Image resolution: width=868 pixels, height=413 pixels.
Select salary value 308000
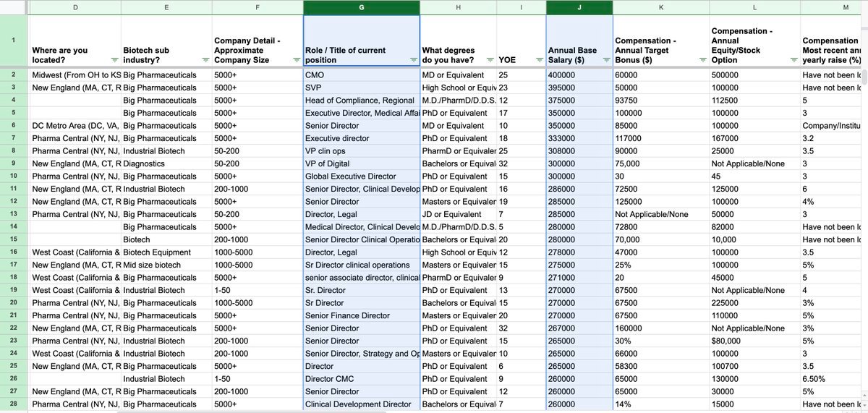pyautogui.click(x=579, y=150)
